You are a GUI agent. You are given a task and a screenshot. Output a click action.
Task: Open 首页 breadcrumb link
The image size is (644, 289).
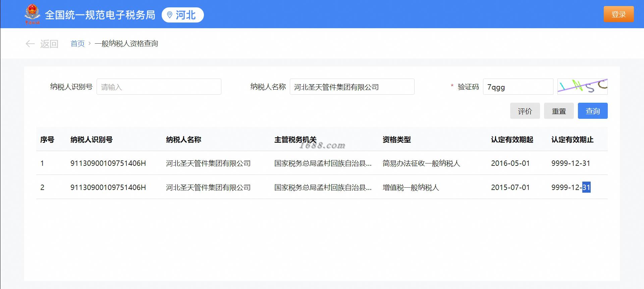[77, 44]
